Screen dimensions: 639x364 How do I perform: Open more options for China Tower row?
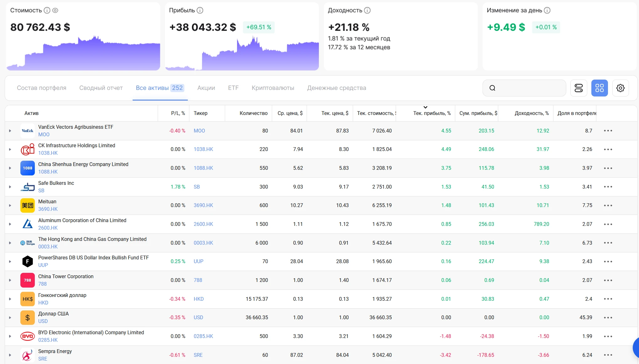click(x=608, y=280)
